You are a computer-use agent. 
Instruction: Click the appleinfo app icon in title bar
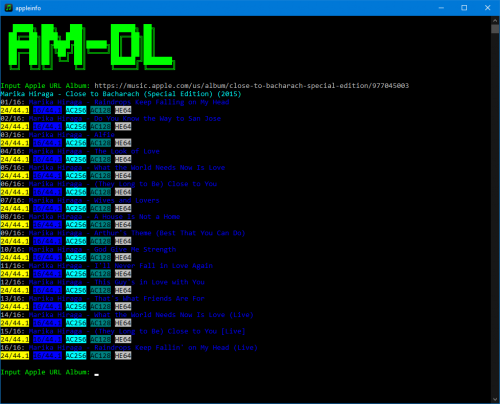click(x=8, y=8)
